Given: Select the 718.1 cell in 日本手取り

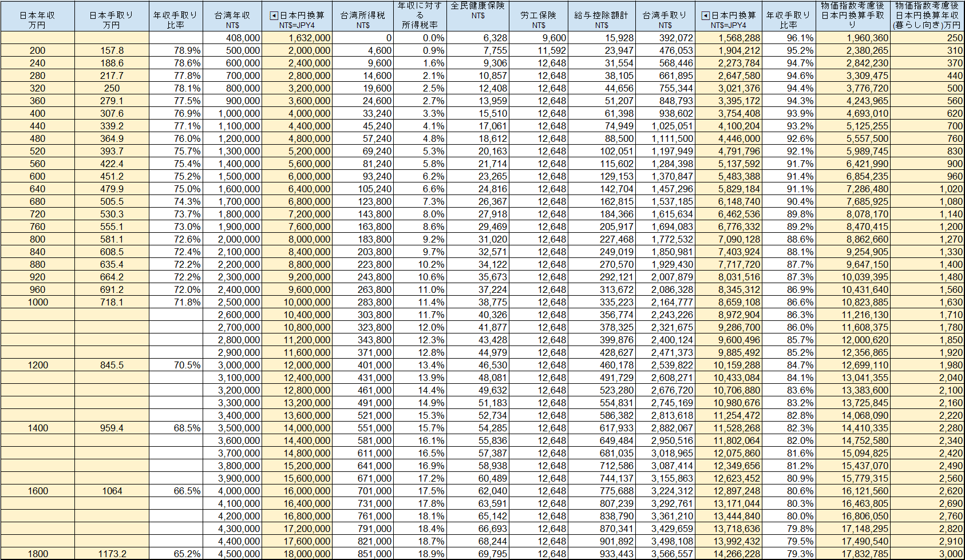Looking at the screenshot, I should pos(112,302).
